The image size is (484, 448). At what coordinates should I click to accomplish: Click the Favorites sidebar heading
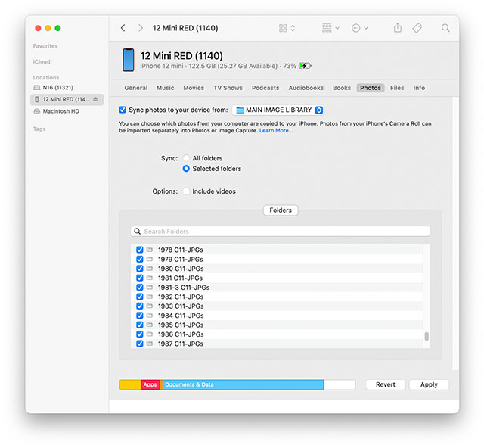[45, 46]
